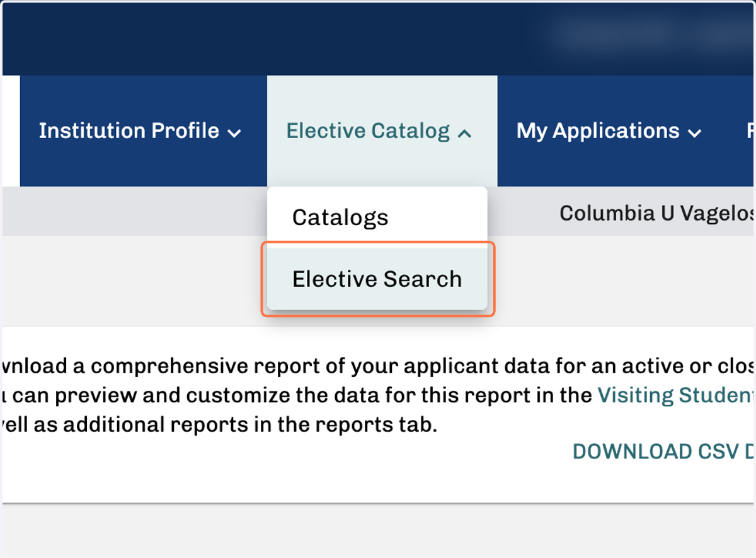756x558 pixels.
Task: Open the My Applications menu
Action: coord(609,131)
